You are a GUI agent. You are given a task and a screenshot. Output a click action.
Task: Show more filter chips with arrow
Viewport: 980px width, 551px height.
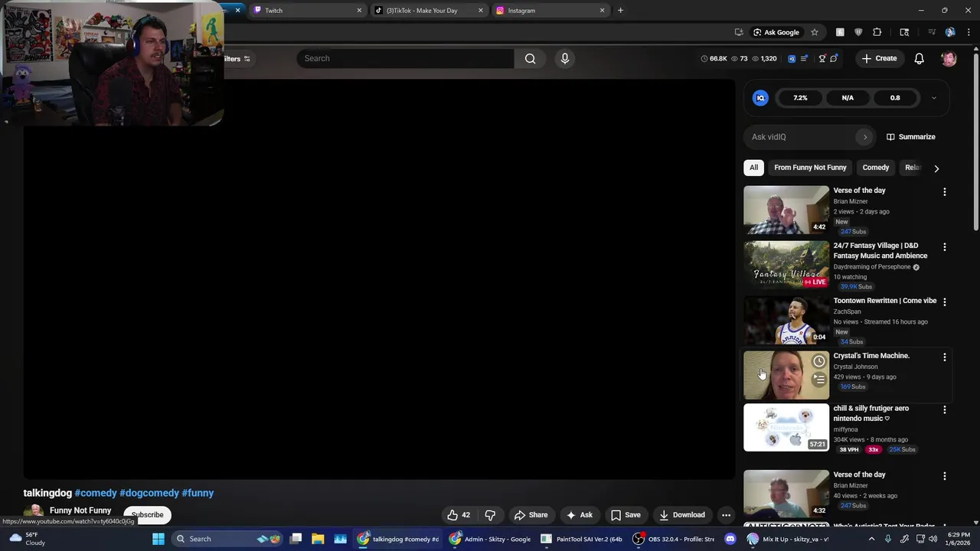click(x=936, y=168)
